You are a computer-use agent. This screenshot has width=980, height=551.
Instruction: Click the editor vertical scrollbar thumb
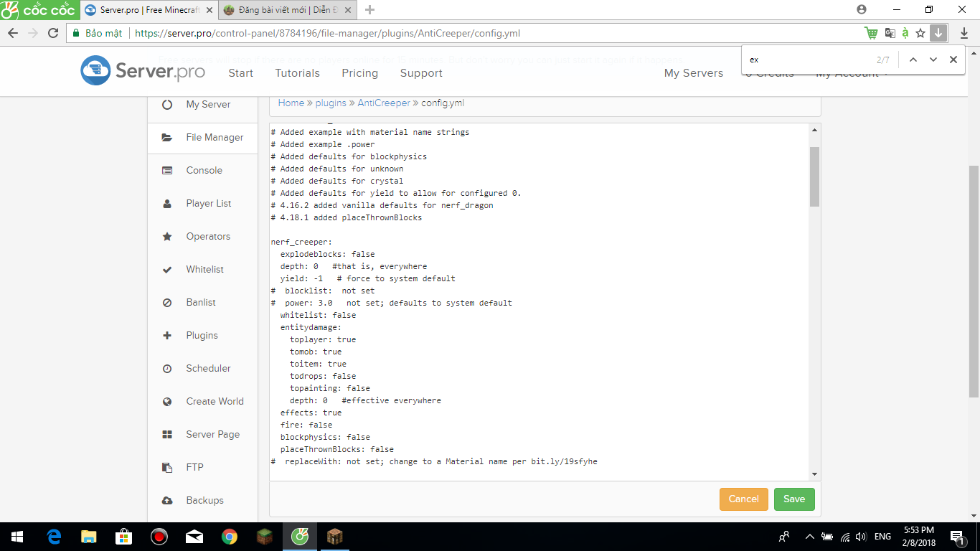point(814,177)
